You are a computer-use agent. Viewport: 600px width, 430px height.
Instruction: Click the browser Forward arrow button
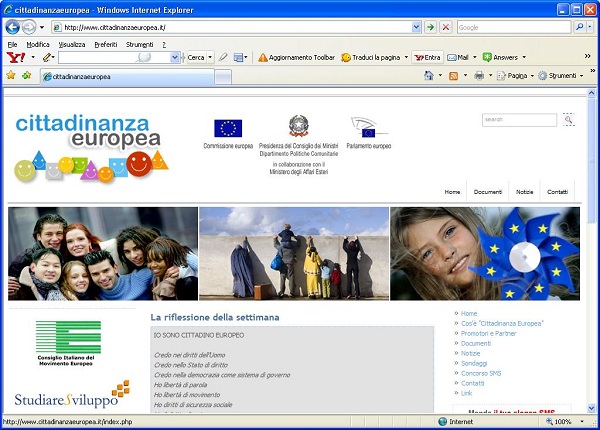click(x=29, y=27)
